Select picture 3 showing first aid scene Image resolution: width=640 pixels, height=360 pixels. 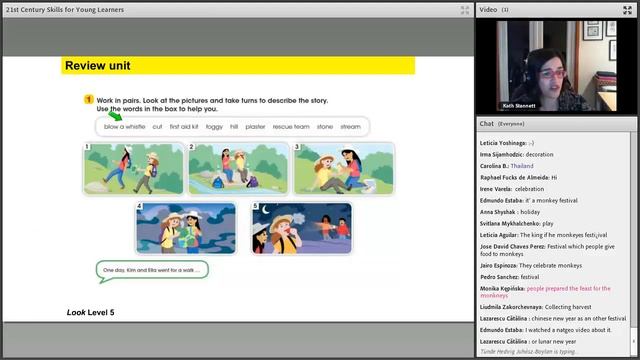[344, 169]
